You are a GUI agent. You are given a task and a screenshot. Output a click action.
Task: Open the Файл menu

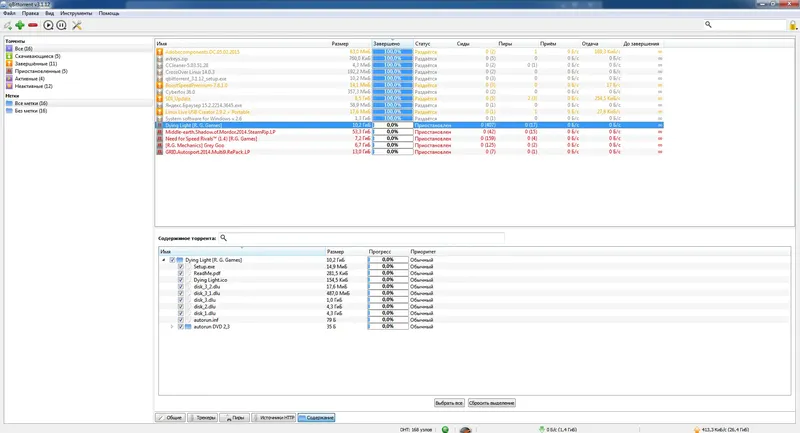point(9,13)
